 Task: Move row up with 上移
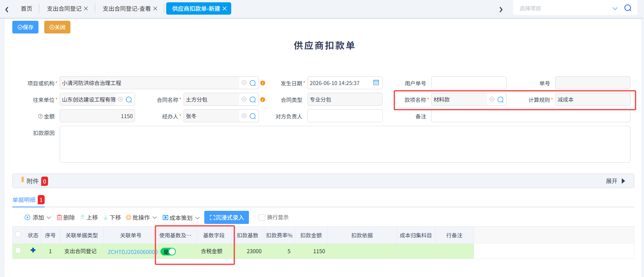89,217
